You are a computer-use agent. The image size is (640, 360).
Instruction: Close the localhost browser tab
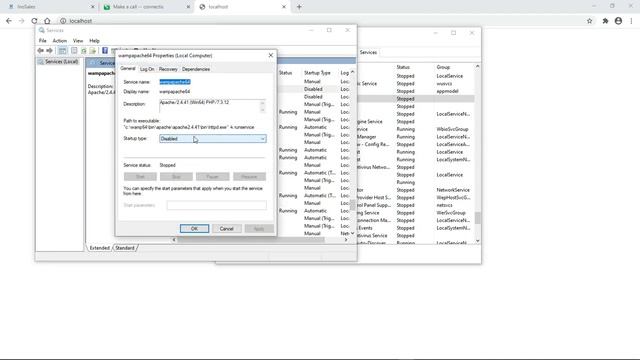coord(284,7)
